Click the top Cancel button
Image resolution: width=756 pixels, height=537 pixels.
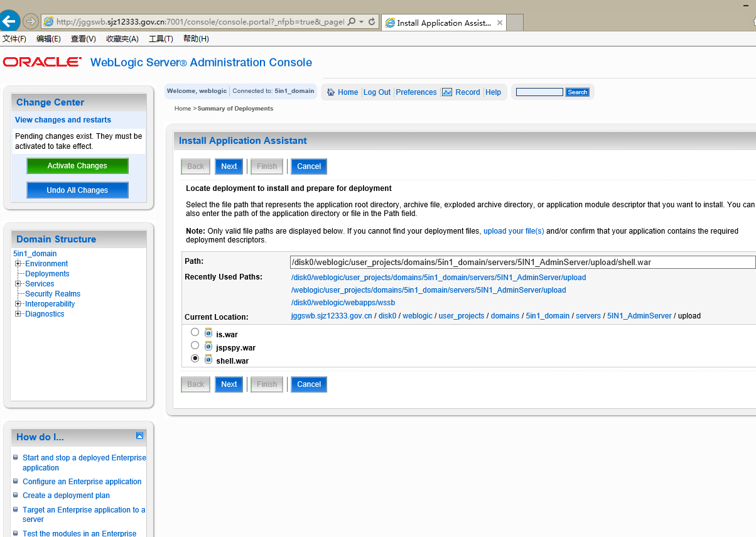tap(309, 166)
